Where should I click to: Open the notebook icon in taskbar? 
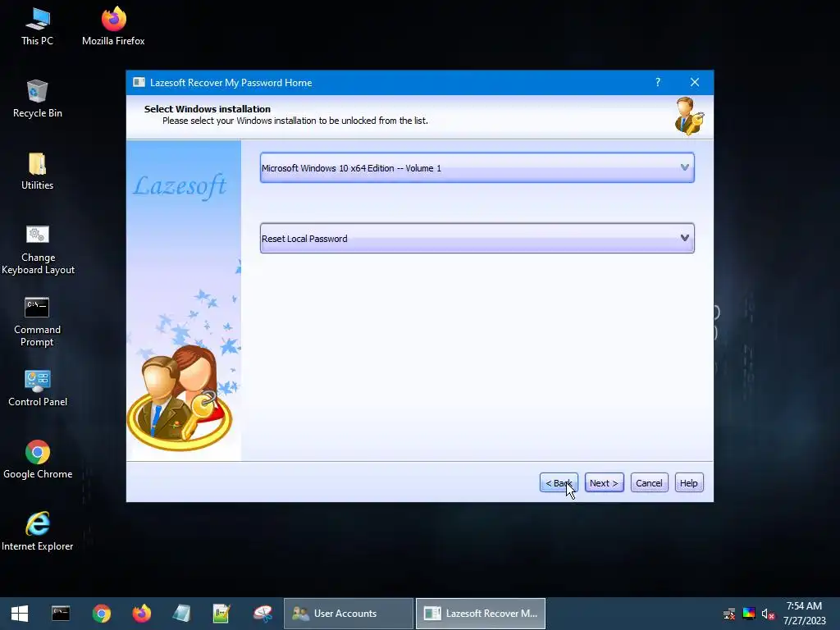[x=182, y=614]
